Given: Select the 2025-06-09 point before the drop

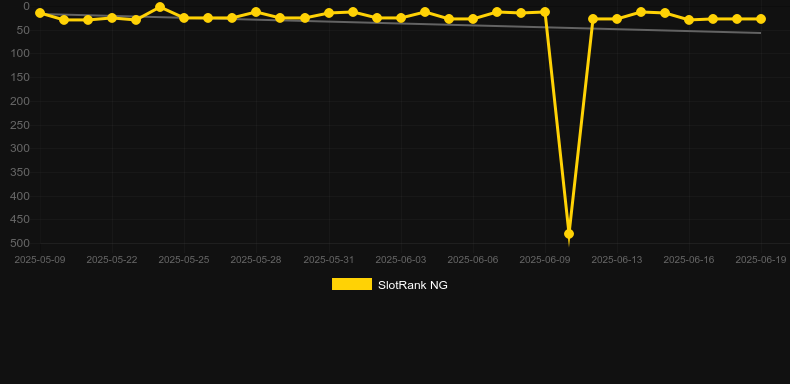Looking at the screenshot, I should click(x=545, y=12).
